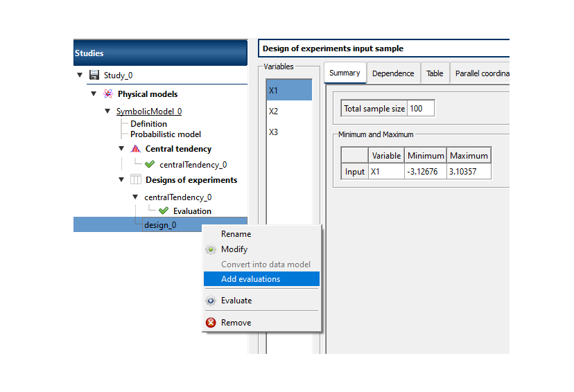Collapse the SymbolicModel_0 node arrow

[x=107, y=111]
